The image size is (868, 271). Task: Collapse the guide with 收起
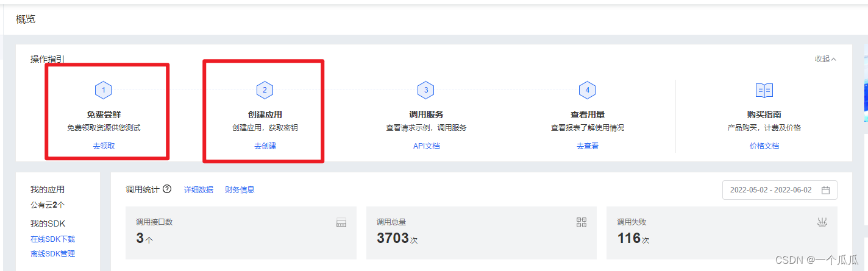[x=826, y=59]
